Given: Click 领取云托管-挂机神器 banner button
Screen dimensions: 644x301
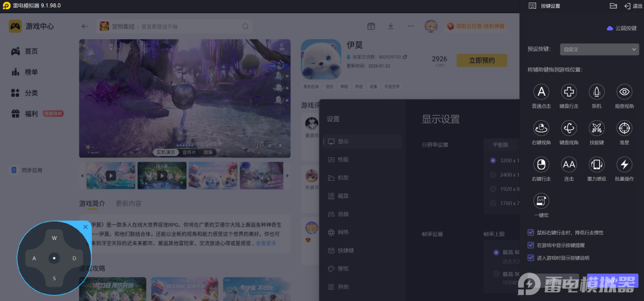Looking at the screenshot, I should (476, 26).
